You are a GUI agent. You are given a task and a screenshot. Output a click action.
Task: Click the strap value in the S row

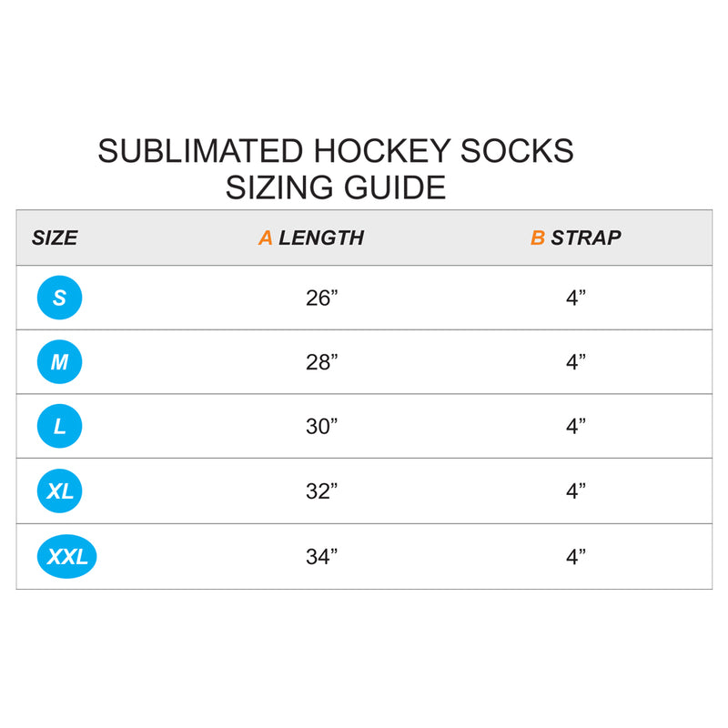[x=575, y=298]
